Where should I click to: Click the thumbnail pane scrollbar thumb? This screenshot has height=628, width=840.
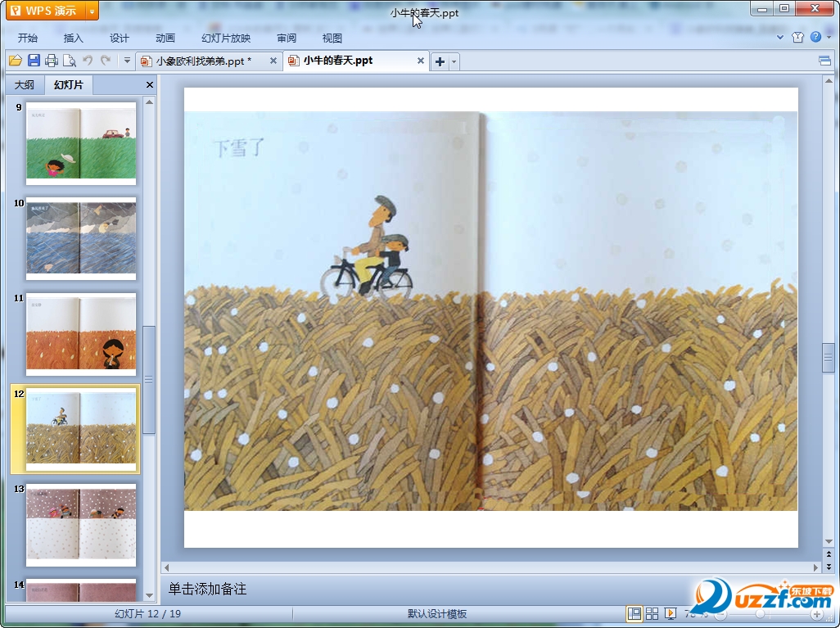(x=149, y=379)
